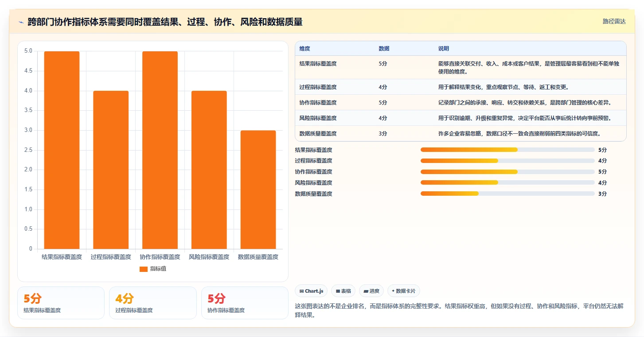Click the 结果指标覆盖度 bar in chart
The image size is (644, 337).
(62, 150)
